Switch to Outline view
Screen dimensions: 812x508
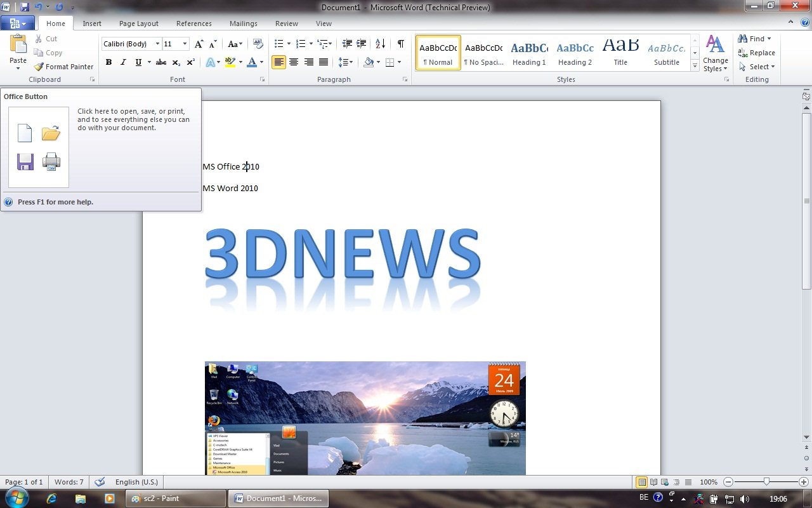tap(677, 482)
